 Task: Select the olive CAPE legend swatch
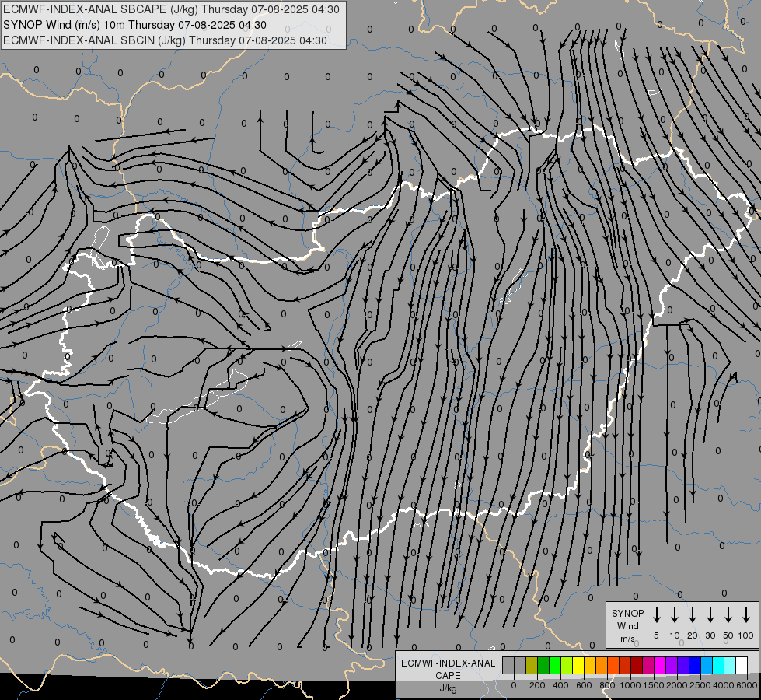pyautogui.click(x=532, y=665)
